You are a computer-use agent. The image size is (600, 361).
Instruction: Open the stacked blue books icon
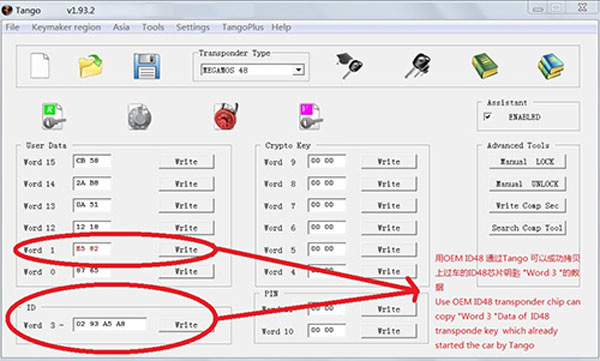[551, 66]
